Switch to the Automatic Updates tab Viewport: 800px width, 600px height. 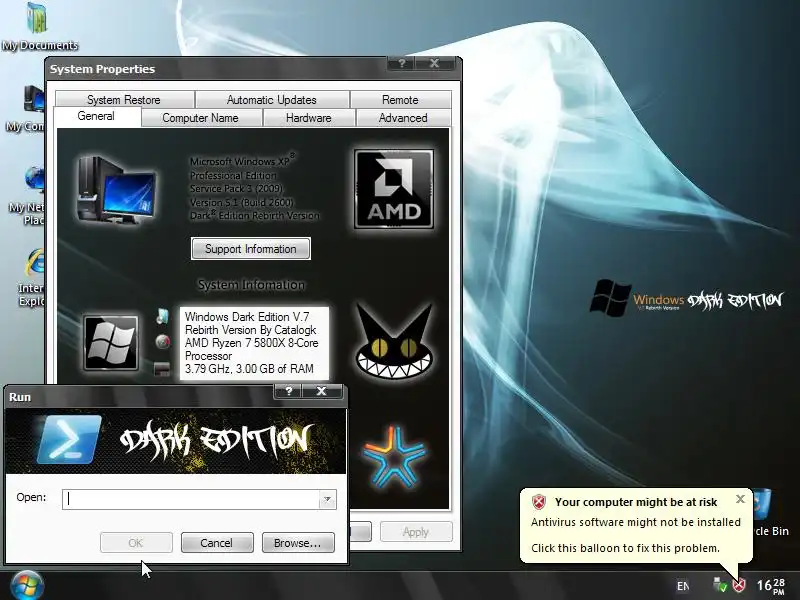[x=272, y=99]
